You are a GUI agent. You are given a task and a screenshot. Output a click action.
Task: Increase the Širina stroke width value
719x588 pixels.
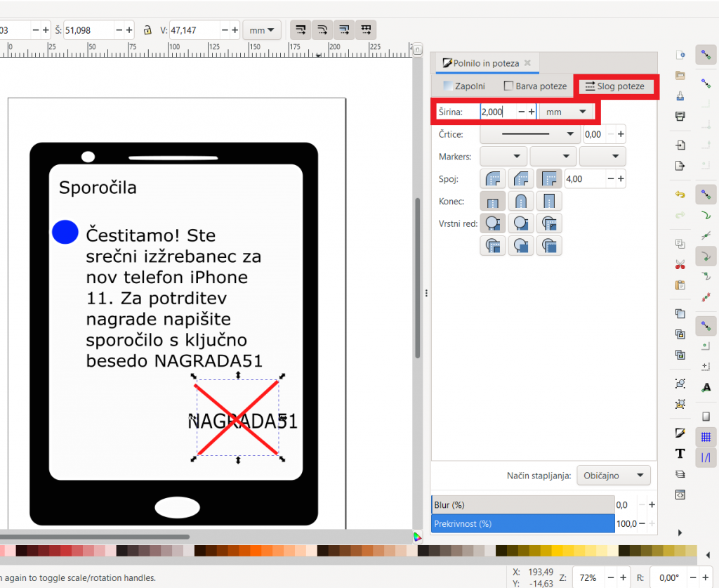point(532,112)
